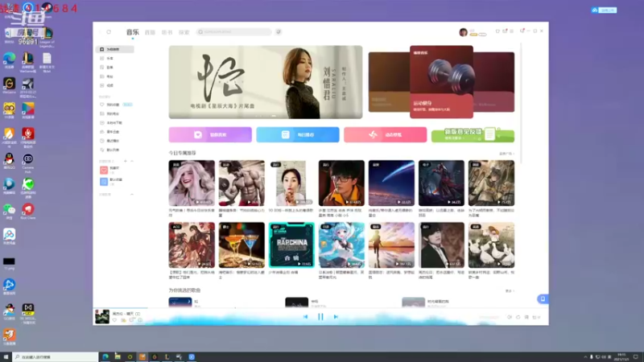The width and height of the screenshot is (644, 362).
Task: Open 音乐云盘 in the sidebar
Action: coord(114,132)
